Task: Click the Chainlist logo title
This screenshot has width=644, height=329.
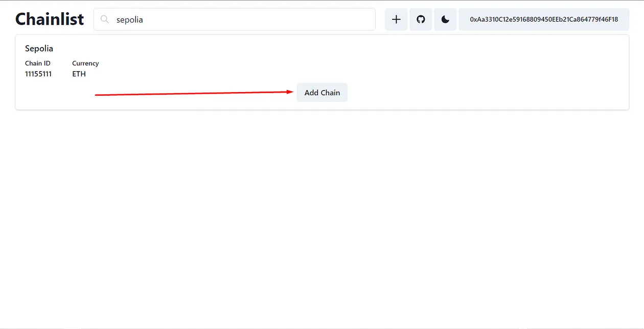Action: (x=50, y=19)
